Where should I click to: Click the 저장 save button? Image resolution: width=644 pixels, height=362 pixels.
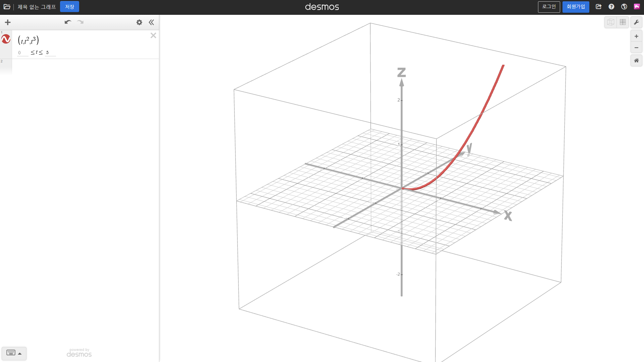tap(69, 7)
